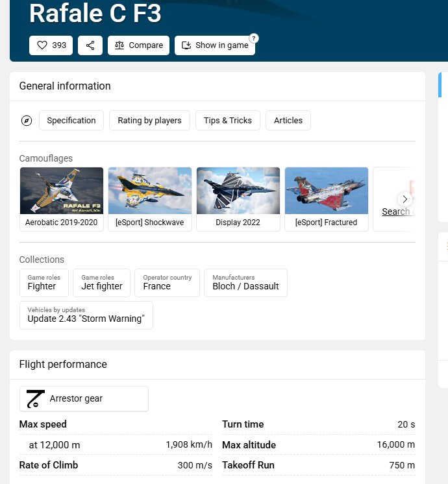Viewport: 448px width, 484px height.
Task: Select the 1,908 km/h max speed value
Action: [x=189, y=445]
